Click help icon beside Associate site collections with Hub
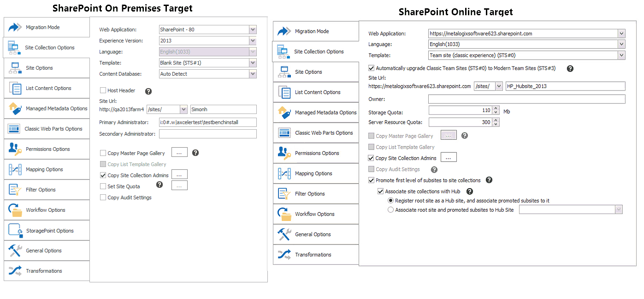This screenshot has height=299, width=644. tap(470, 191)
